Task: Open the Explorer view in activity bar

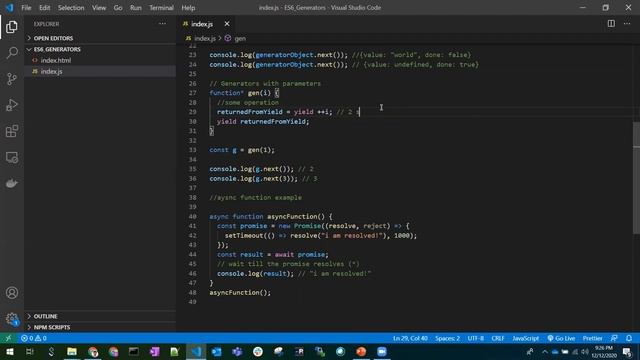Action: [x=12, y=27]
